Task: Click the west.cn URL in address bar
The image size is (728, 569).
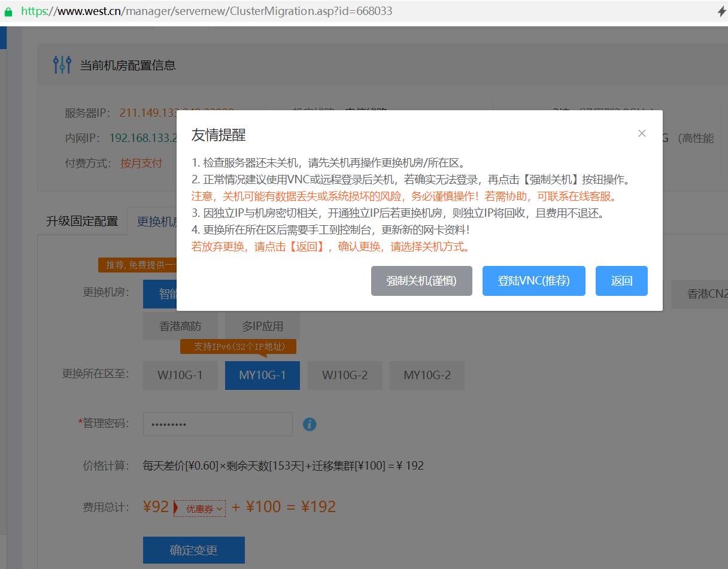Action: tap(207, 11)
